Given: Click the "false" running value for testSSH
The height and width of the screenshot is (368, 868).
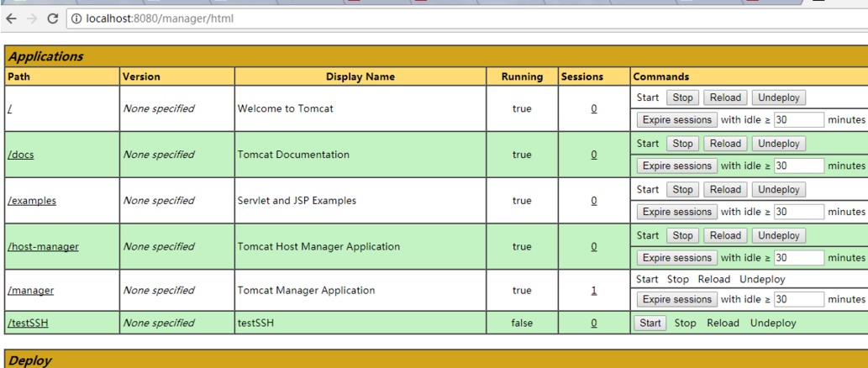Looking at the screenshot, I should 522,323.
